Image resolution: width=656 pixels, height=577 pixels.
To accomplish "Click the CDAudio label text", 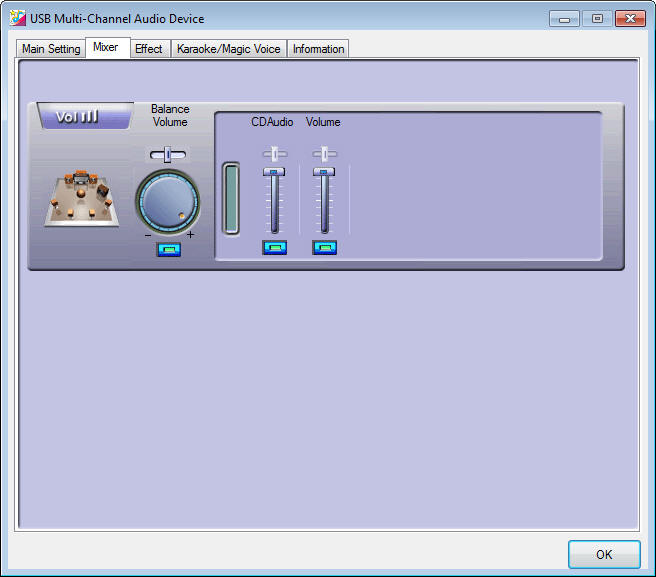I will pos(272,122).
